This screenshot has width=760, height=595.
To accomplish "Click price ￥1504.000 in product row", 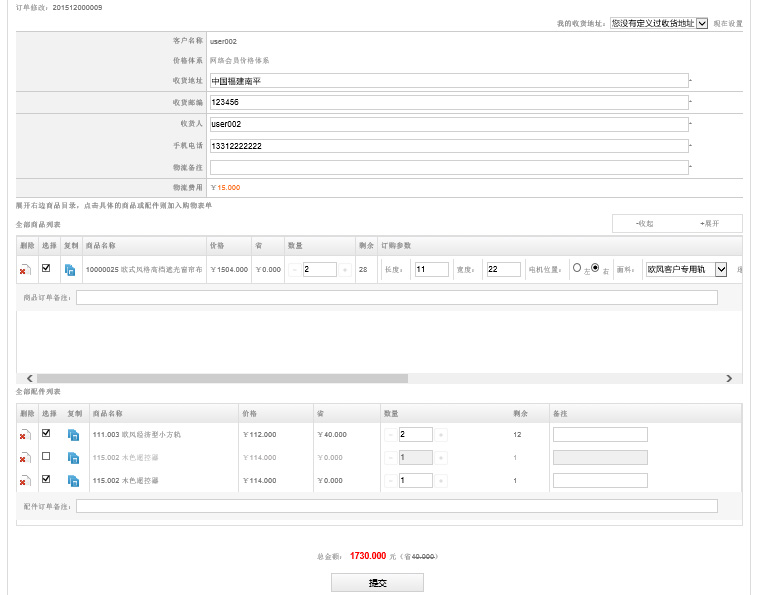I will (x=229, y=269).
